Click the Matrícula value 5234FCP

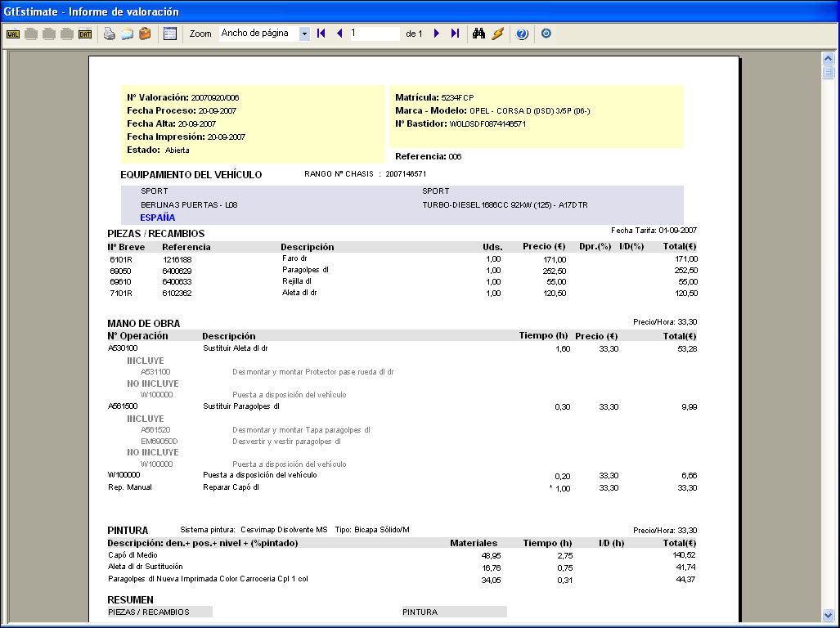pyautogui.click(x=457, y=98)
